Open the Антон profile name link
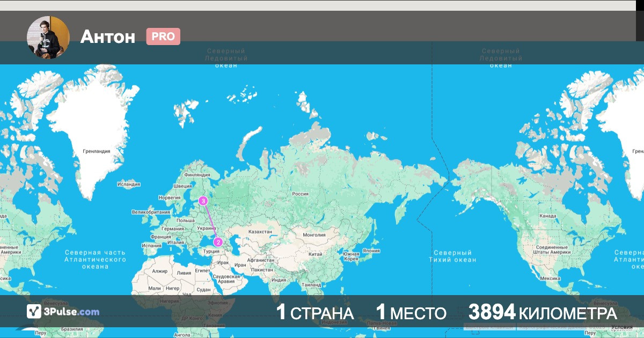The width and height of the screenshot is (644, 338). point(108,36)
